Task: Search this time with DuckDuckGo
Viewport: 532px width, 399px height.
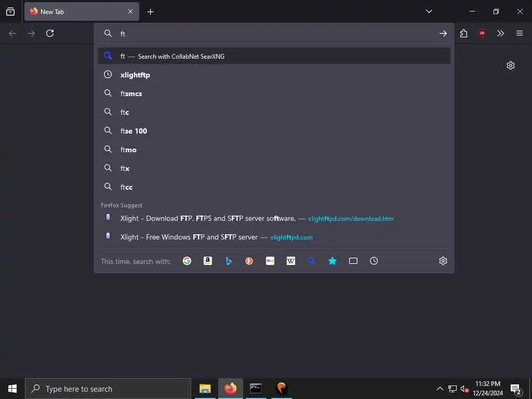Action: click(x=249, y=261)
